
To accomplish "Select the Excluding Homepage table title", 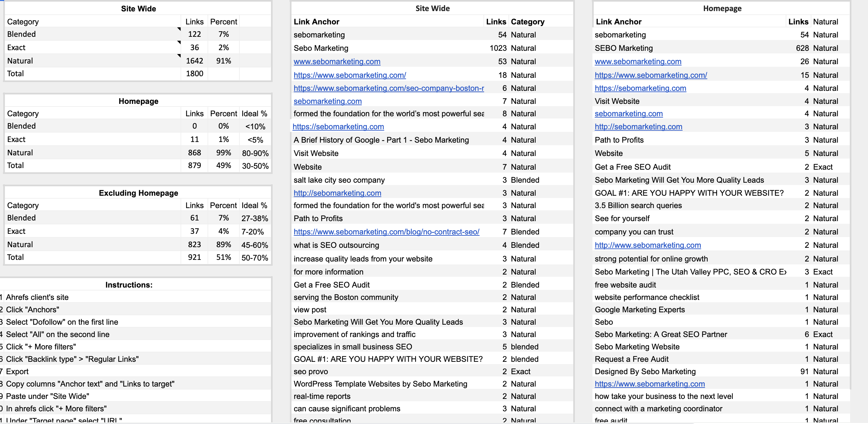I will pyautogui.click(x=138, y=193).
